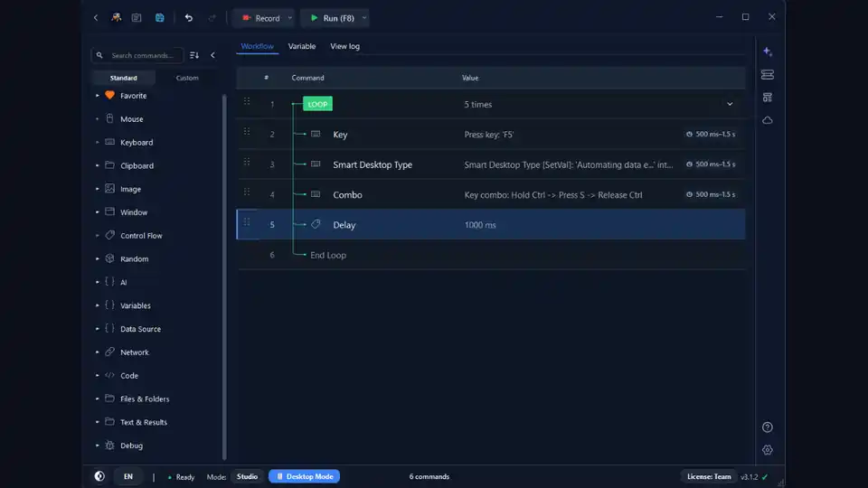The width and height of the screenshot is (868, 488).
Task: Click the undo arrow icon
Action: pyautogui.click(x=189, y=18)
